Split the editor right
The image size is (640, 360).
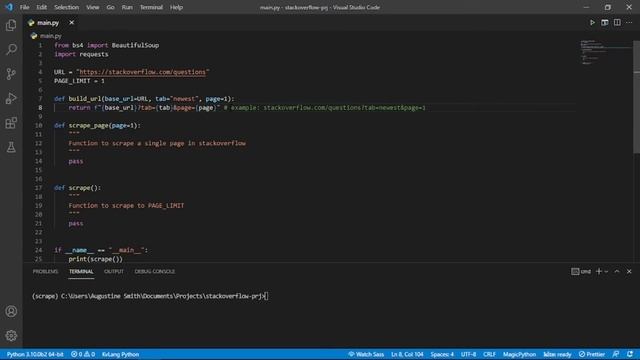(617, 22)
